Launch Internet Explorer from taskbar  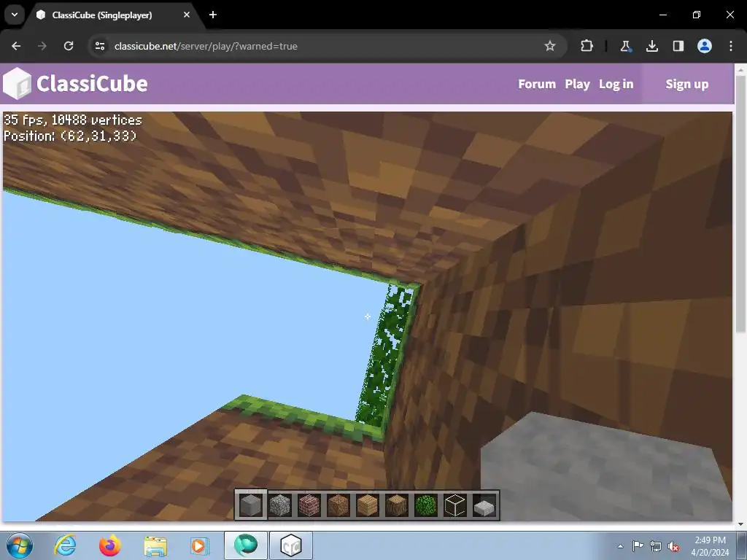65,545
